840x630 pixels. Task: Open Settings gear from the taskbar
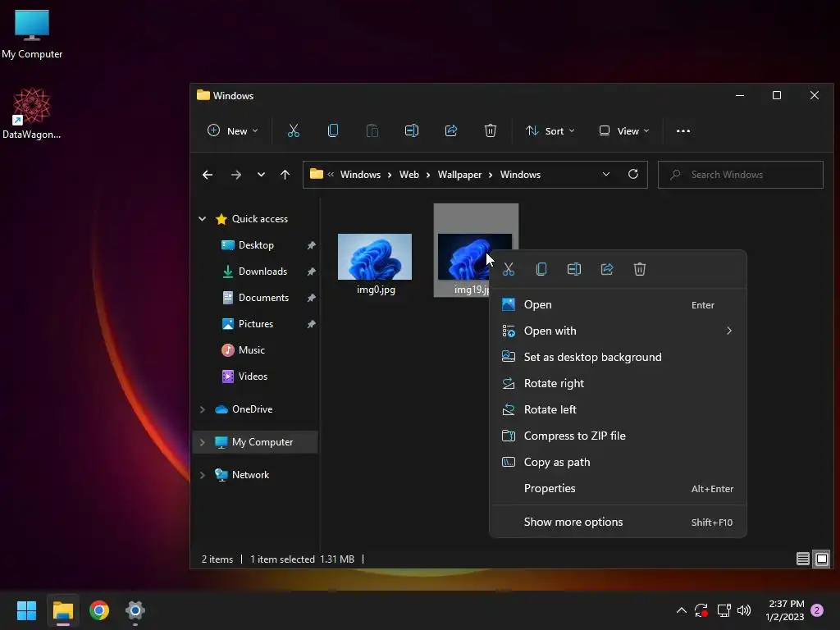click(x=135, y=610)
